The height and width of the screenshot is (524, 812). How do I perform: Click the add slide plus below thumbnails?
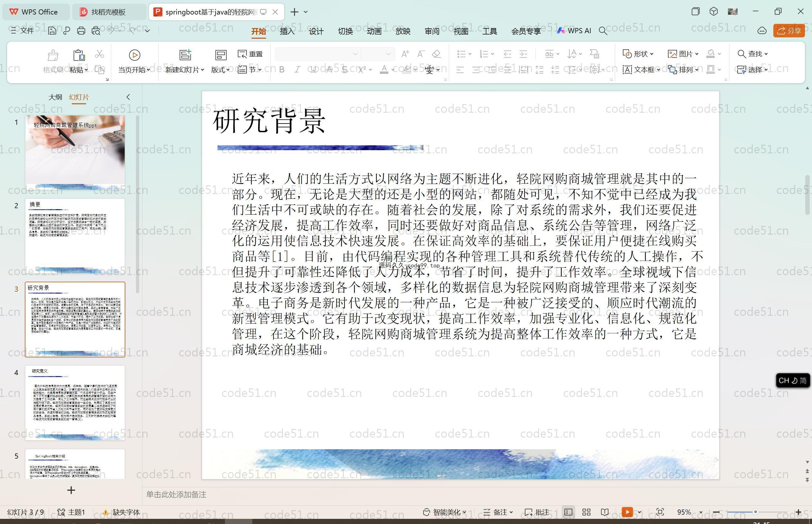(71, 490)
